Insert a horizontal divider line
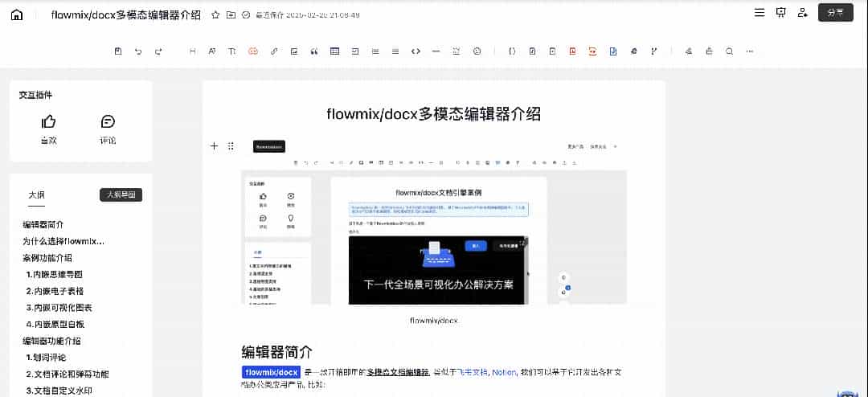The height and width of the screenshot is (397, 868). [436, 51]
